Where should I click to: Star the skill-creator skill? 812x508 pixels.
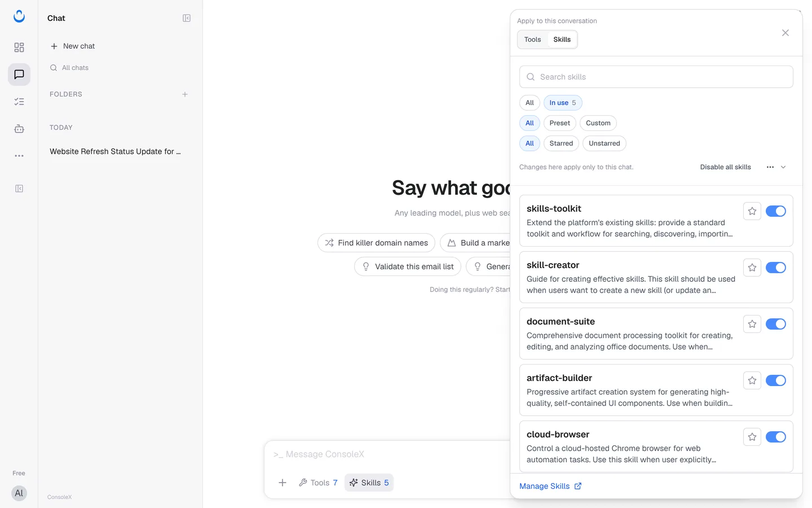[x=752, y=268]
